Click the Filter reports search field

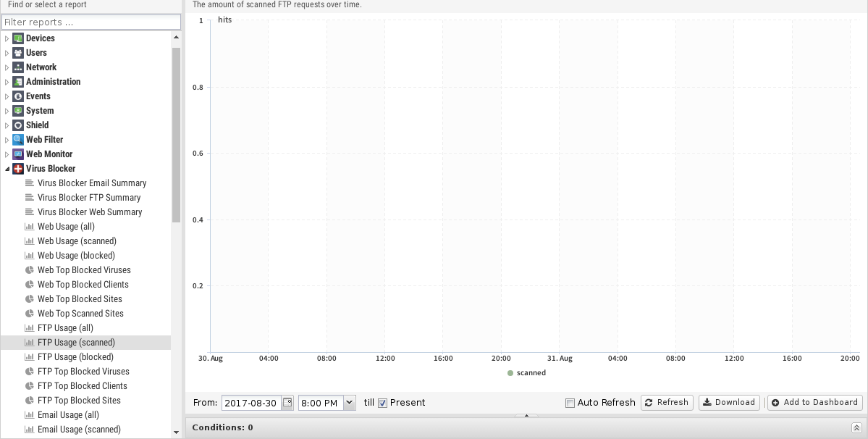(x=91, y=22)
